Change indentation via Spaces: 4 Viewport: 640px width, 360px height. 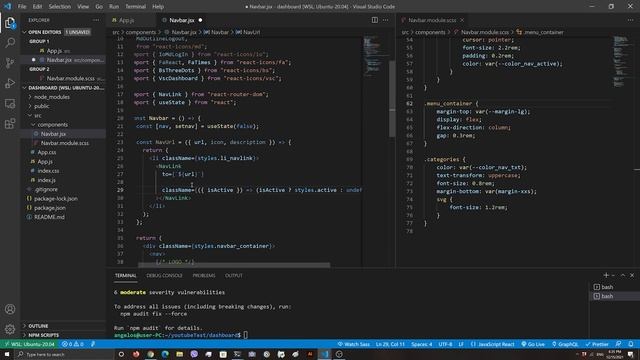pyautogui.click(x=422, y=344)
